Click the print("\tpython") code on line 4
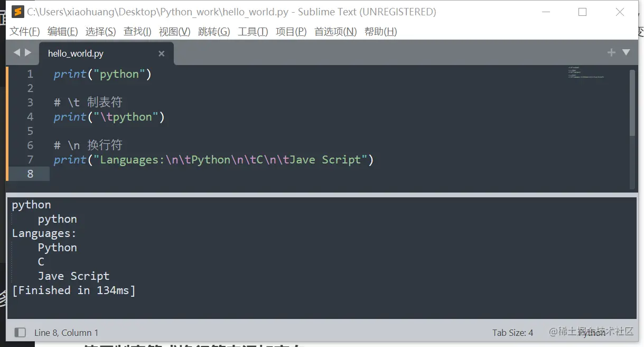Image resolution: width=644 pixels, height=347 pixels. click(x=109, y=117)
